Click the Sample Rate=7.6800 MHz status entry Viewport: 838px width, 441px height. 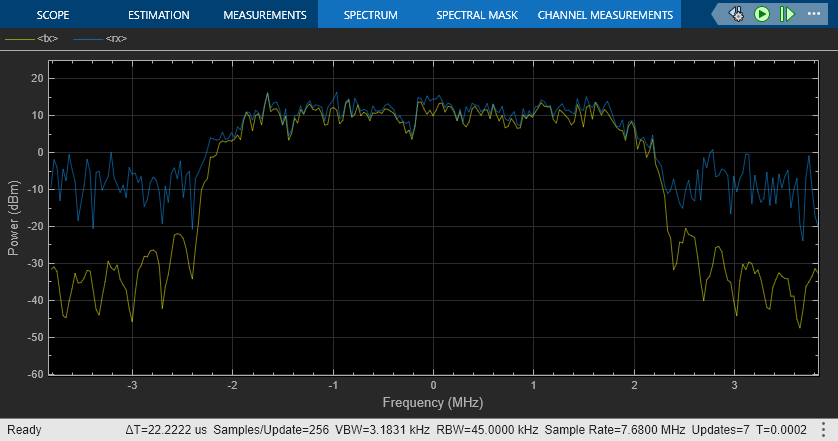615,430
